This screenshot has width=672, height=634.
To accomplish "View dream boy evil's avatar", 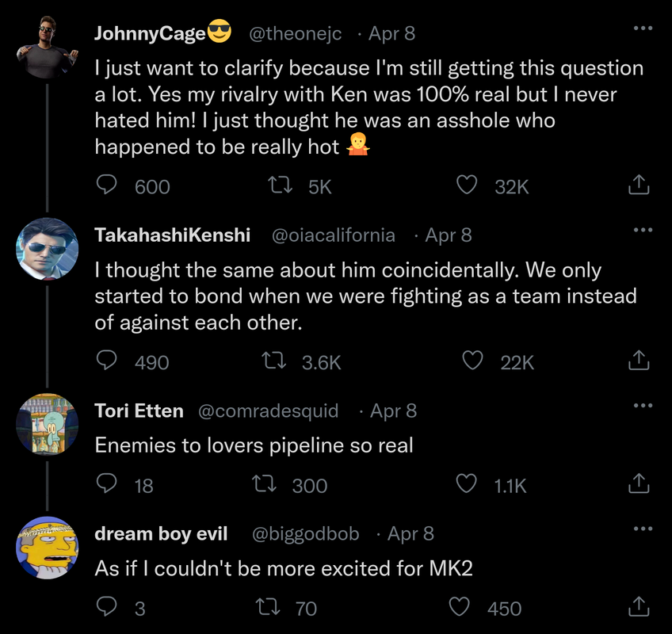I will pyautogui.click(x=47, y=548).
